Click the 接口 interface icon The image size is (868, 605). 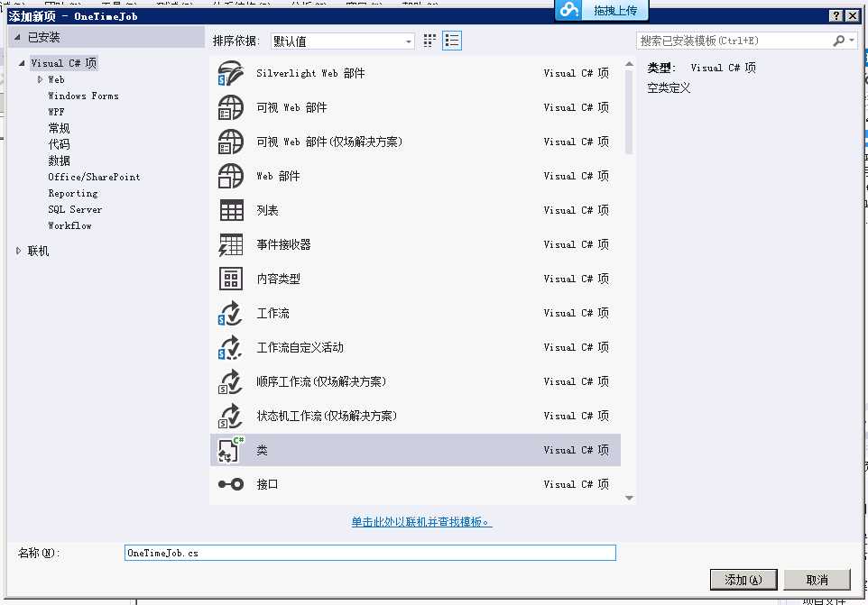(231, 484)
